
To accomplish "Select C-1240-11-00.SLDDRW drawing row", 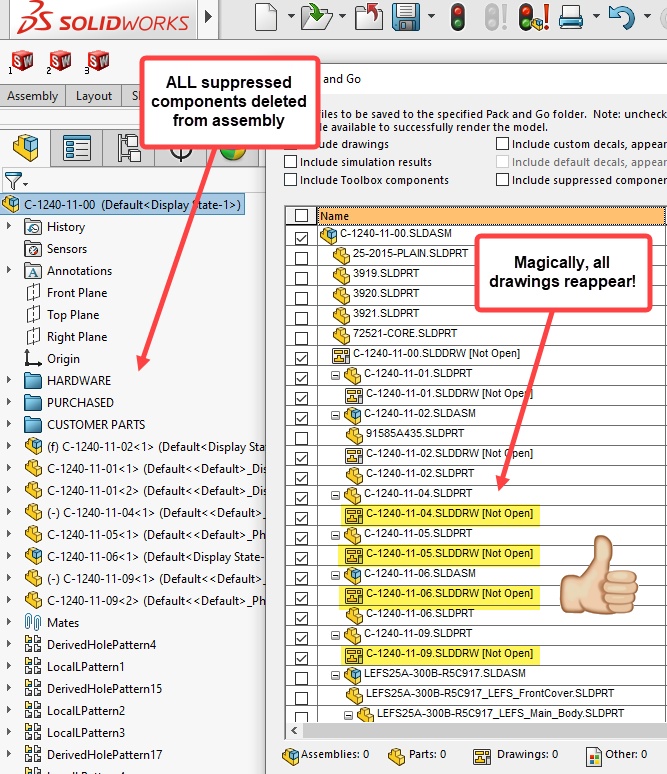I will click(436, 353).
